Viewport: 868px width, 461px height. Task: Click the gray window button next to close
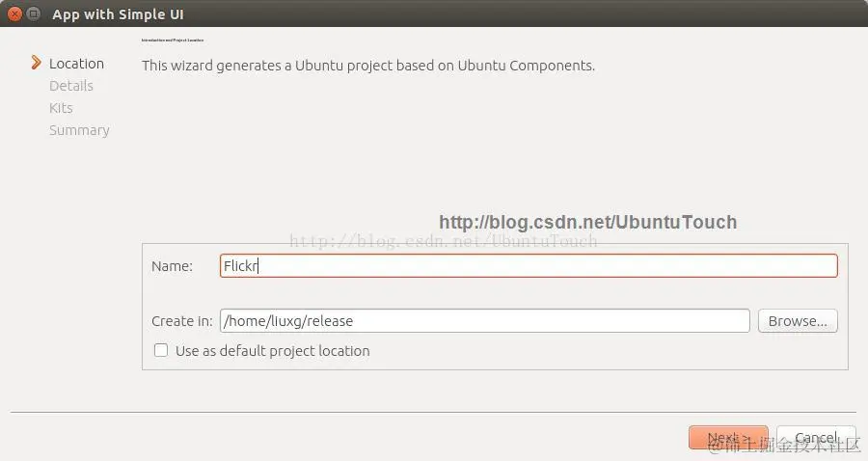(34, 14)
